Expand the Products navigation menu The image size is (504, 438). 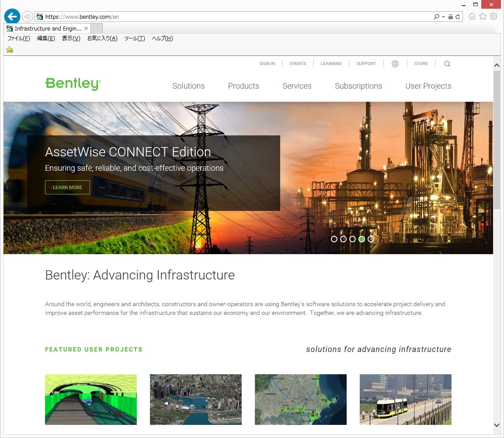(243, 86)
